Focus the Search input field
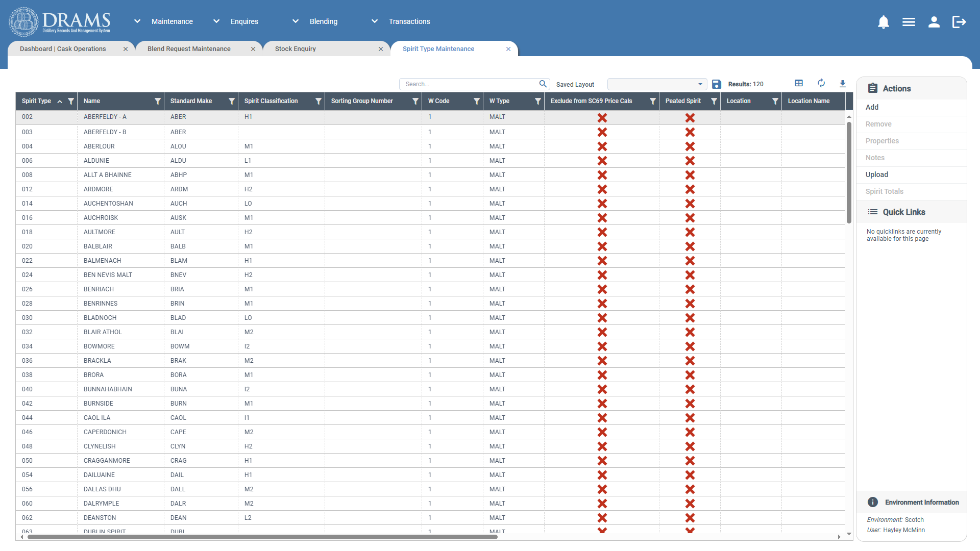Screen dimensions: 980x551 [470, 84]
